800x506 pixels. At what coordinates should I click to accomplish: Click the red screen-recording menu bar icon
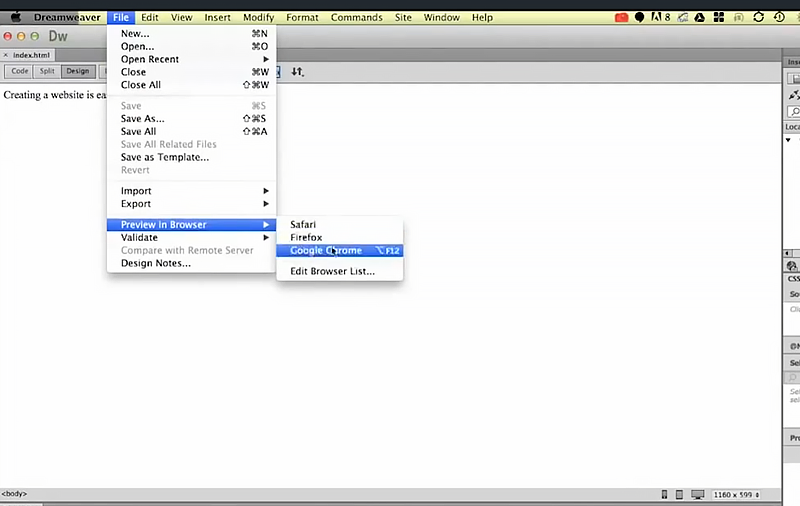point(621,17)
